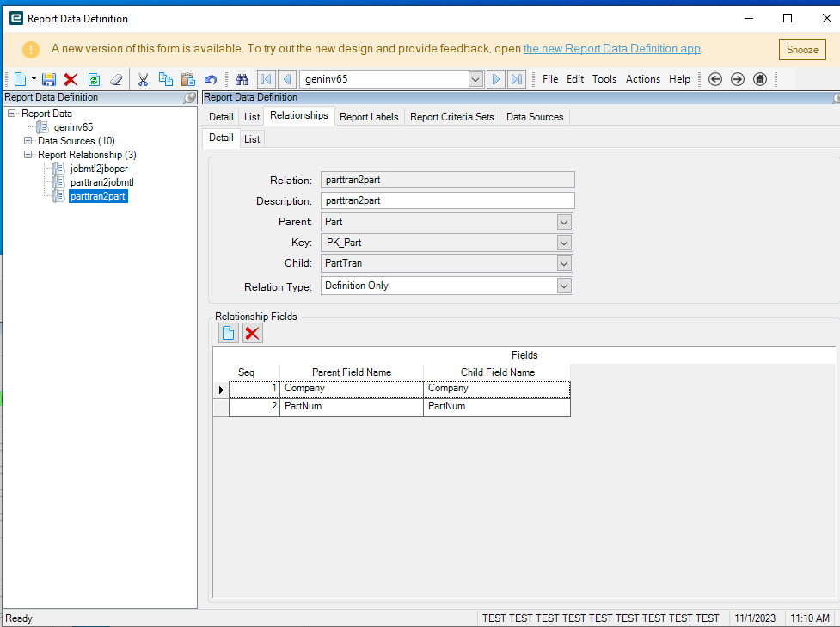Jump to the last record arrow
Viewport: 840px width, 627px height.
pyautogui.click(x=517, y=79)
